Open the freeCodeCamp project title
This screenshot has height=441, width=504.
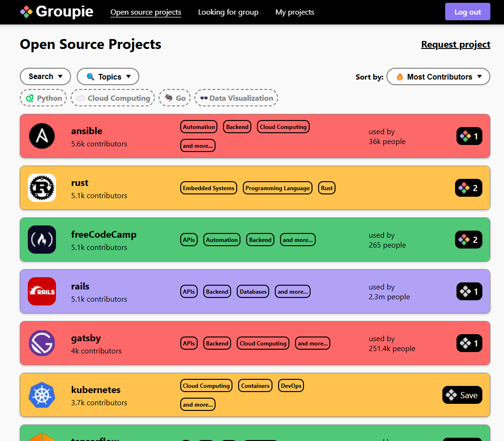coord(104,235)
